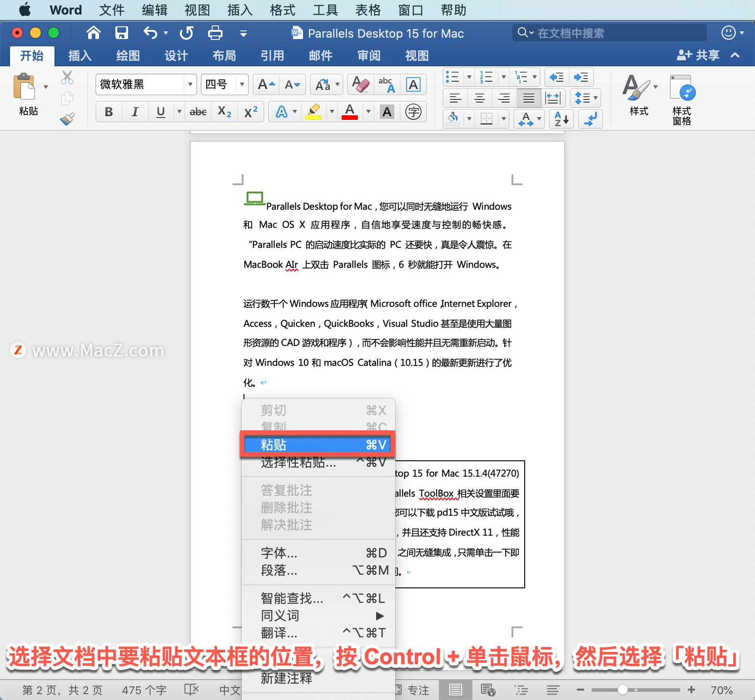Redo action with the circular arrow icon

click(186, 33)
